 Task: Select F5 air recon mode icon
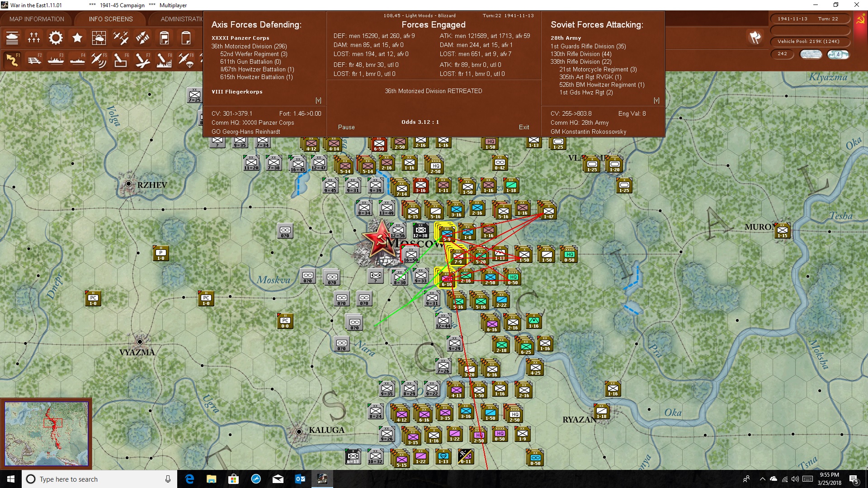tap(99, 60)
